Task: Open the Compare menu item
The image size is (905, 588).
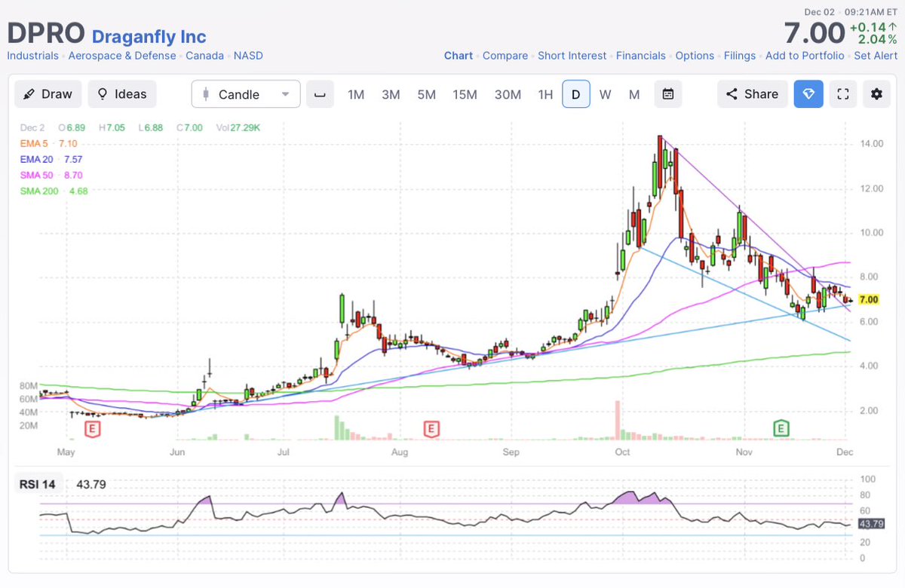Action: coord(505,56)
